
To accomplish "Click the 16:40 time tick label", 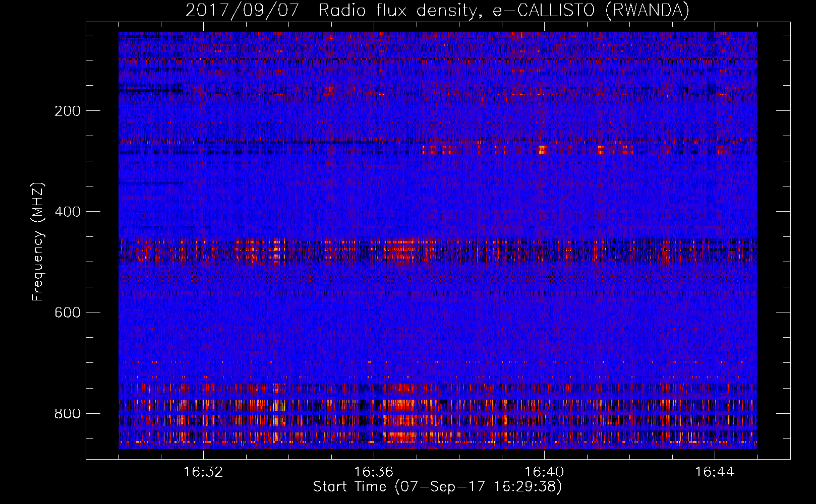I will pos(544,472).
